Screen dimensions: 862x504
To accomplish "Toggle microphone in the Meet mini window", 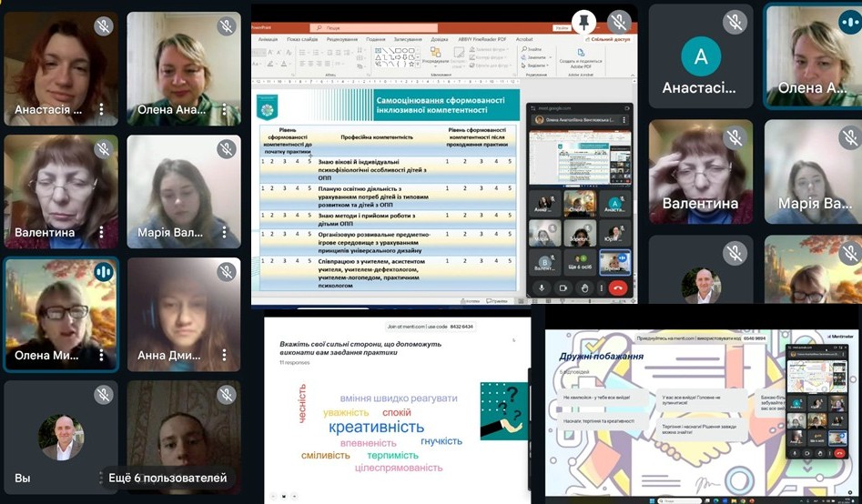I will coord(543,287).
